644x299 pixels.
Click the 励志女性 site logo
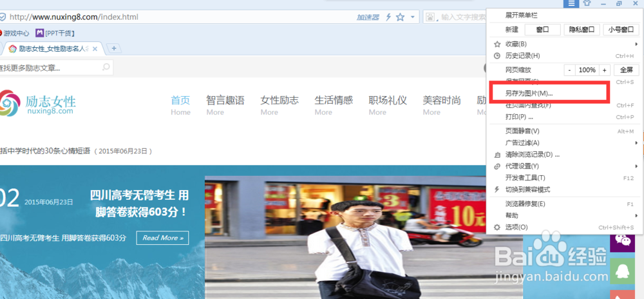tap(38, 104)
